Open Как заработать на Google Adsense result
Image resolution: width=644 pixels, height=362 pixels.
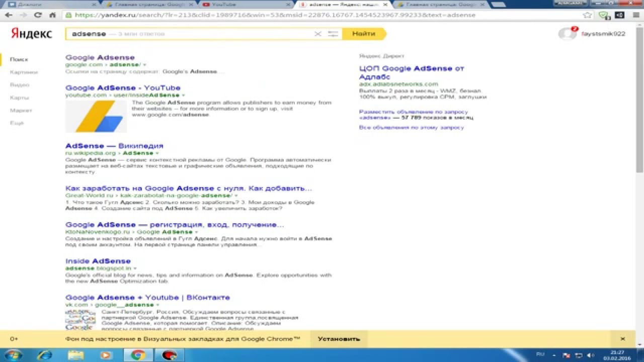click(189, 188)
